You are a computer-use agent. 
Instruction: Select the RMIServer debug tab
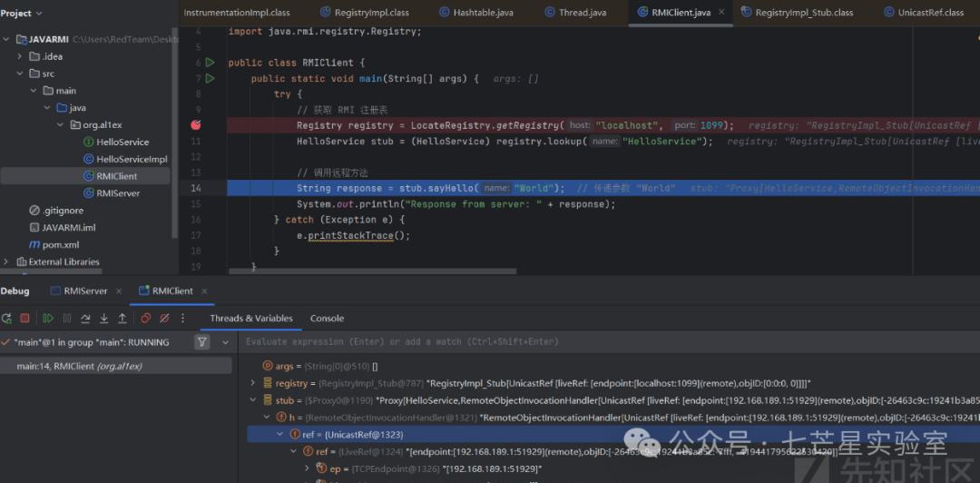[x=79, y=291]
